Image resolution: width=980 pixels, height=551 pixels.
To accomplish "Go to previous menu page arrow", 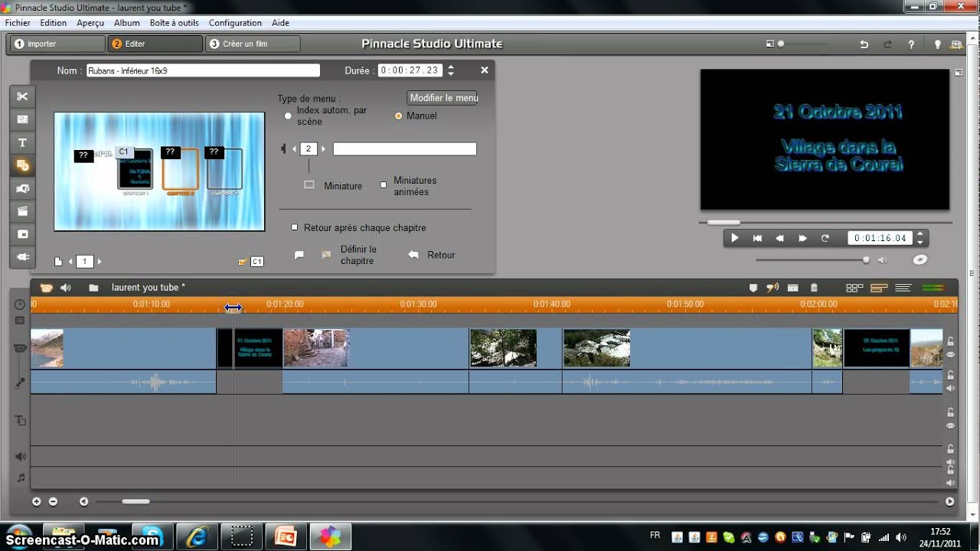I will pos(70,262).
